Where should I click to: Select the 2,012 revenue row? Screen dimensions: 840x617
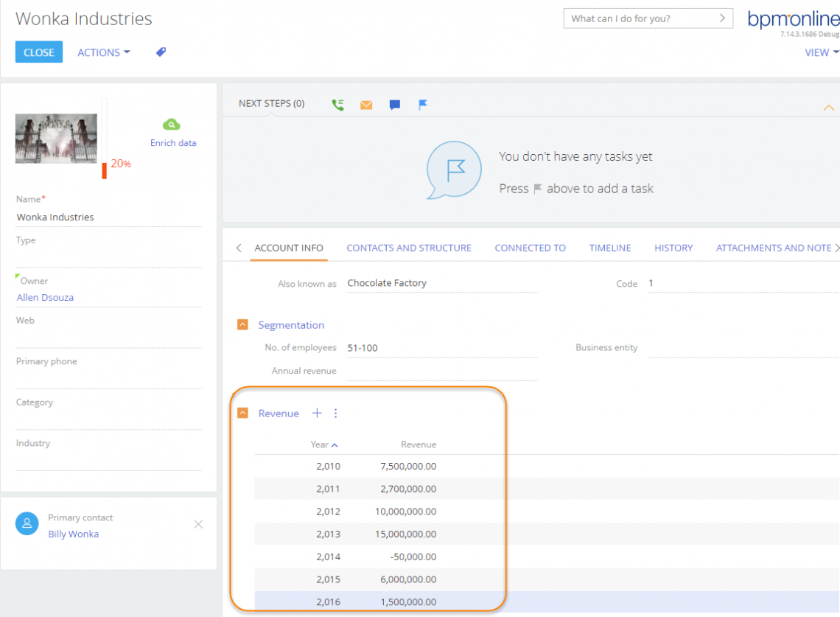pyautogui.click(x=547, y=512)
